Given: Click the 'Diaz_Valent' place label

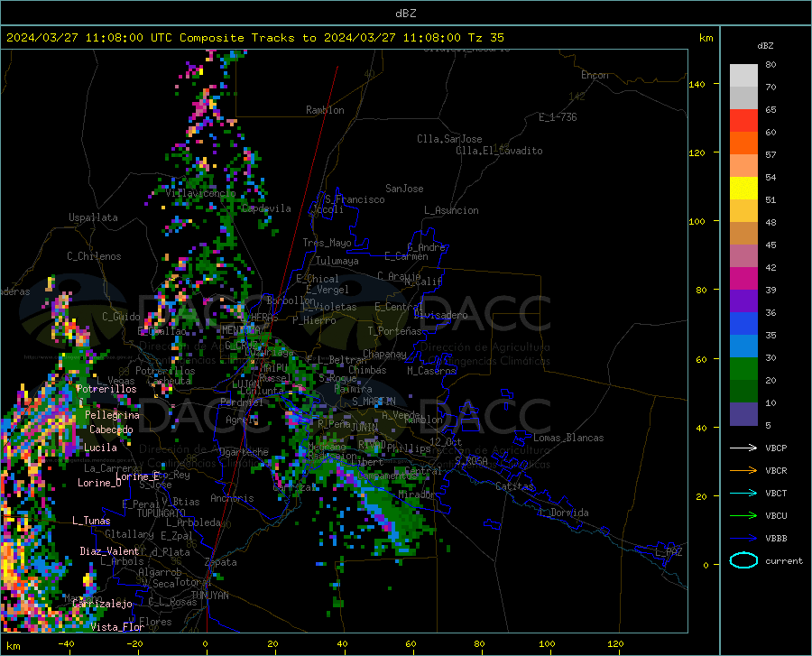Looking at the screenshot, I should pyautogui.click(x=109, y=551).
